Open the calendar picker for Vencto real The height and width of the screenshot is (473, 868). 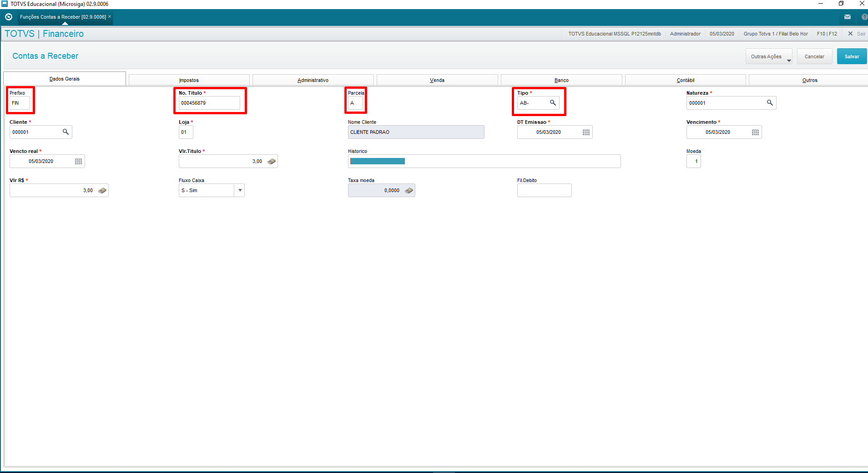pyautogui.click(x=78, y=161)
